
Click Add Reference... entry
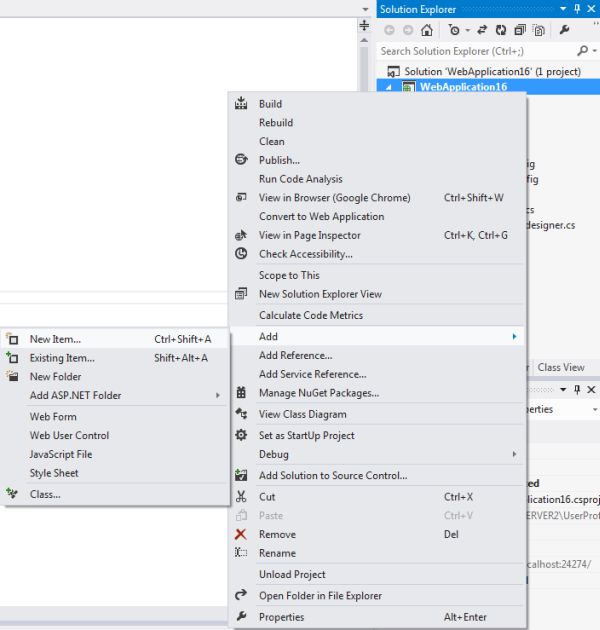(x=378, y=356)
